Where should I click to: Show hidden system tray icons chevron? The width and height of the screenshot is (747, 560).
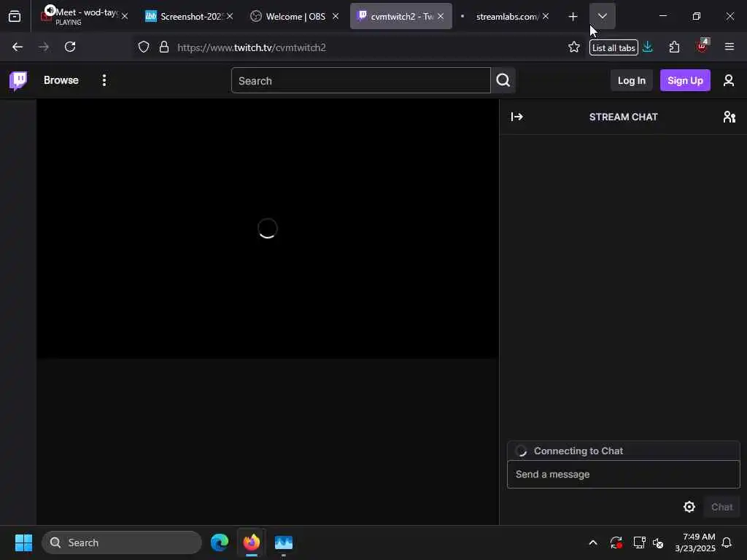(x=593, y=542)
